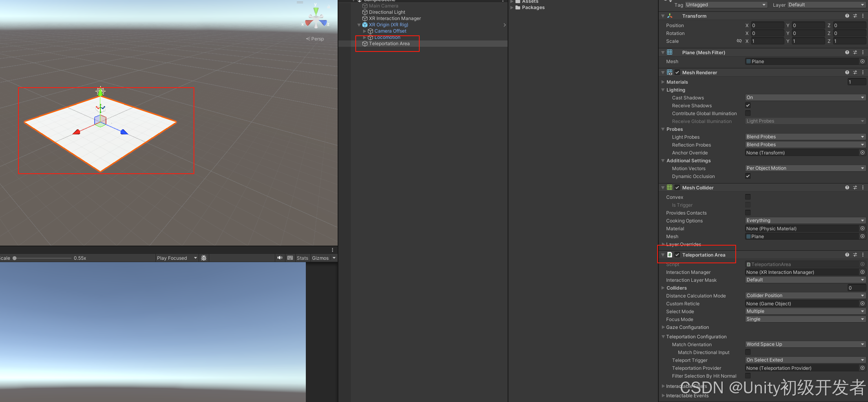The image size is (868, 402).
Task: Open frame debugger bug icon
Action: tap(204, 258)
